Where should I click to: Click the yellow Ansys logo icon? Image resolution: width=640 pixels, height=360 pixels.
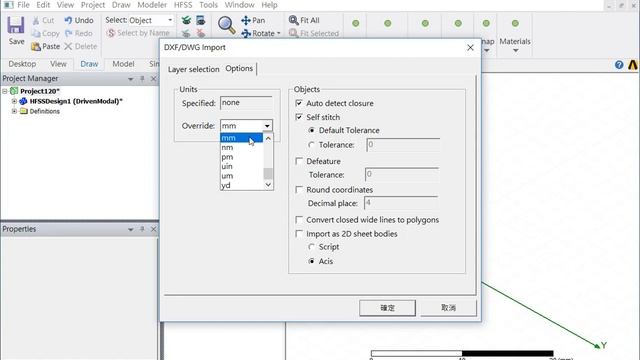(633, 65)
